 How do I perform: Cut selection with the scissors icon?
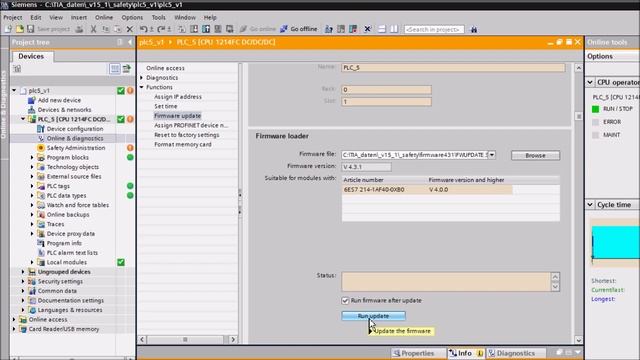[x=93, y=29]
